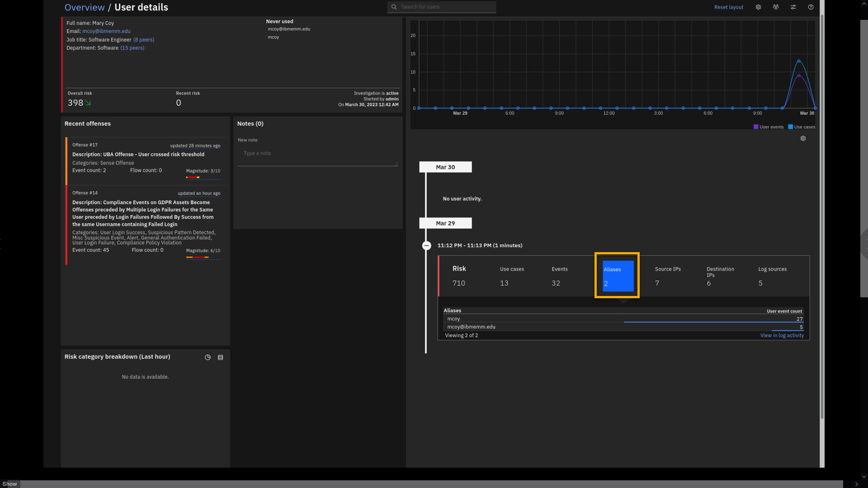Click the search magnifier icon
Viewport: 868px width, 488px height.
[x=394, y=7]
